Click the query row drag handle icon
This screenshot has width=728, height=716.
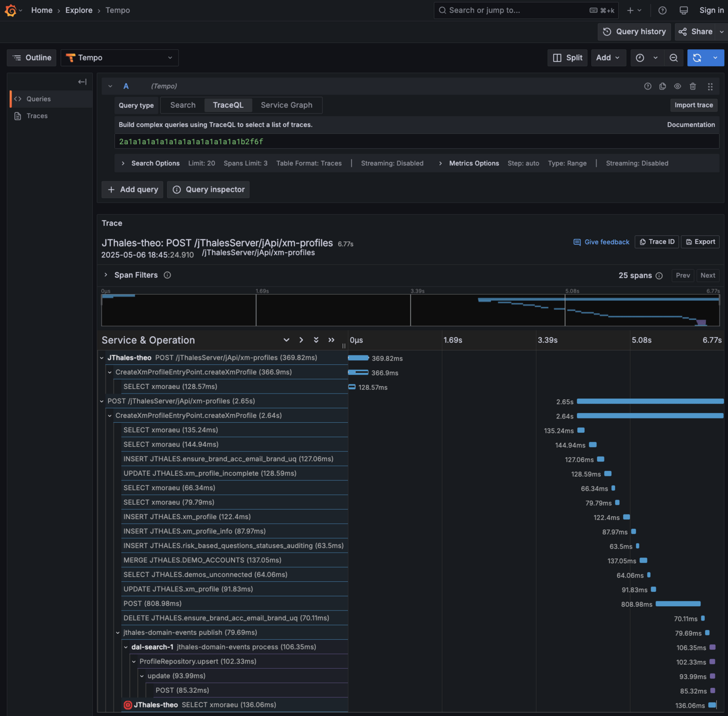(710, 86)
